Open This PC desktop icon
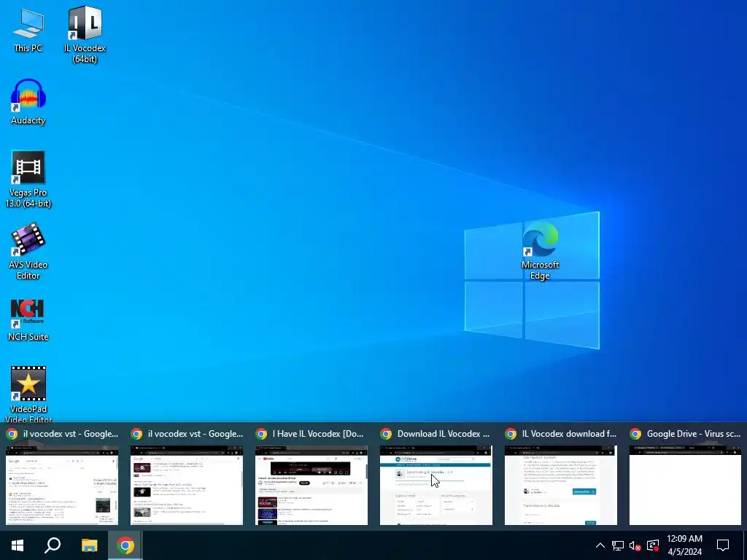 coord(28,30)
